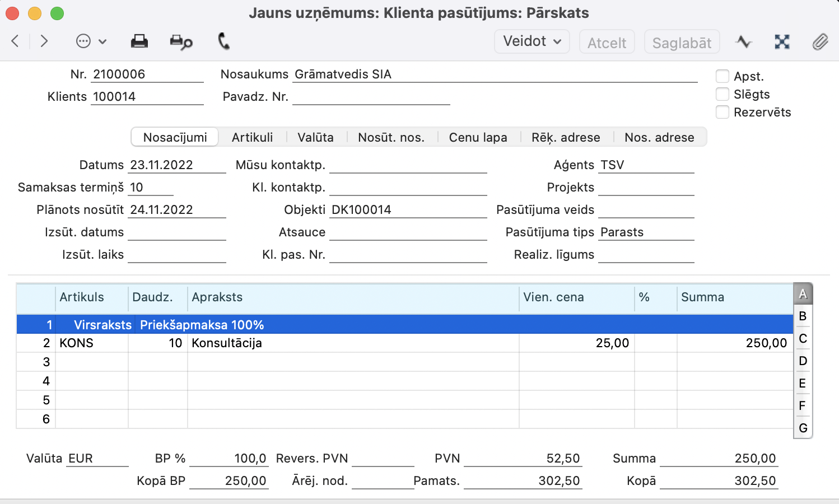Go to the previous record arrow
This screenshot has width=839, height=504.
click(15, 41)
